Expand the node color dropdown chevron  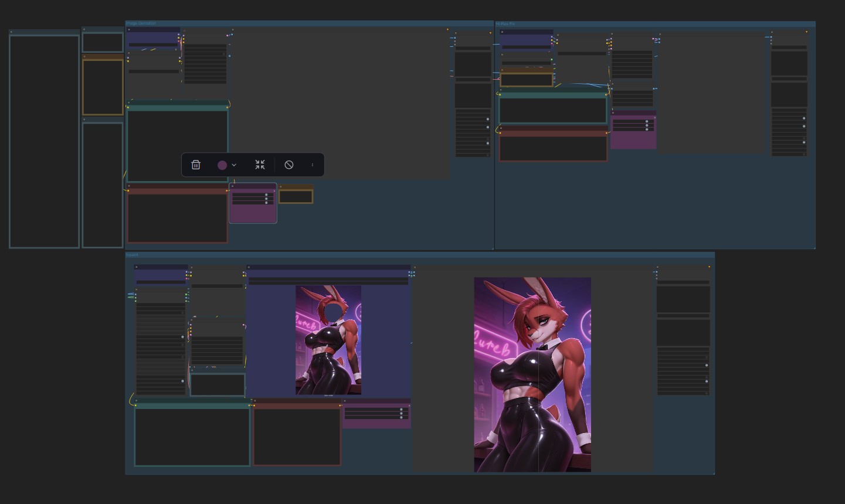tap(234, 165)
